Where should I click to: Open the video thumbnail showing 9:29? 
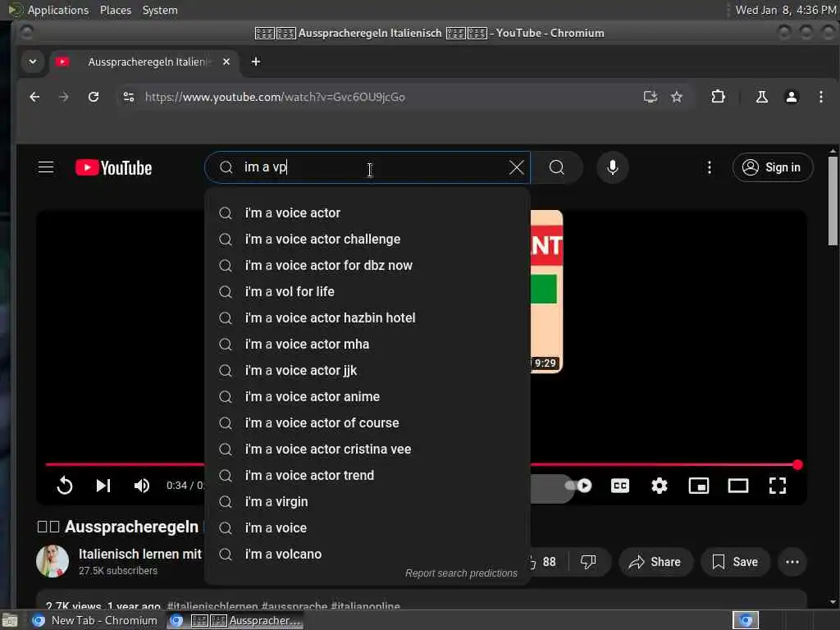tap(546, 291)
